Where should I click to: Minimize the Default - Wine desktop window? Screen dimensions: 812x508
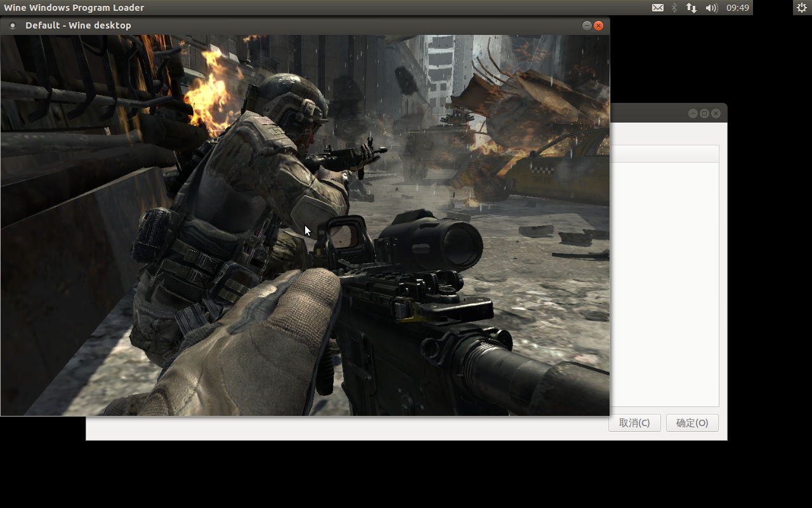click(587, 25)
